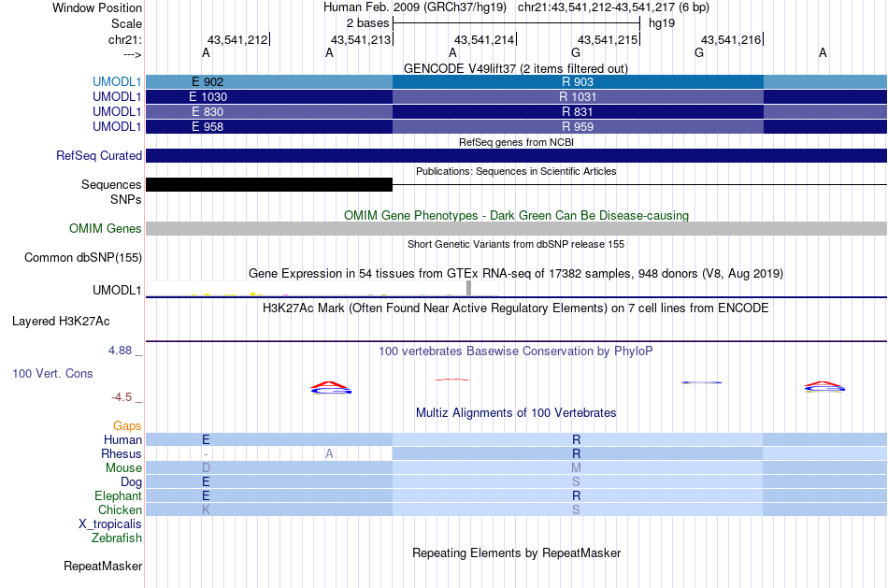
Task: Open the RefSeq Curated track label
Action: pos(98,155)
